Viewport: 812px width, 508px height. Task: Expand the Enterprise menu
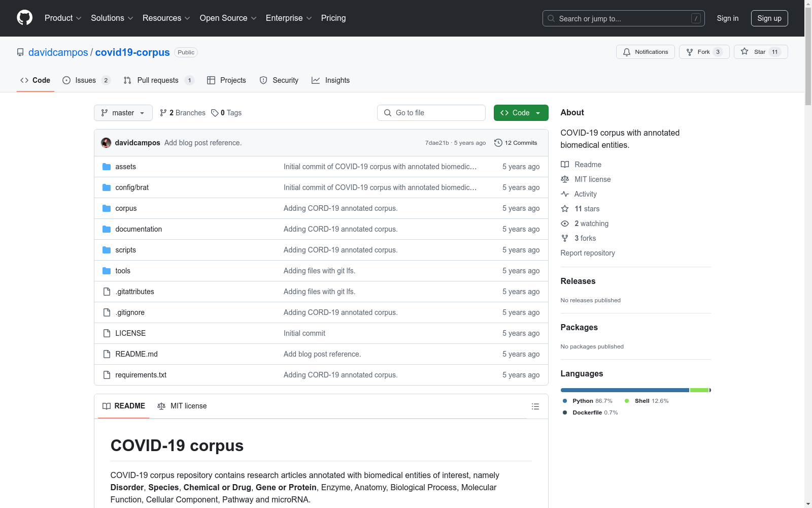tap(289, 18)
